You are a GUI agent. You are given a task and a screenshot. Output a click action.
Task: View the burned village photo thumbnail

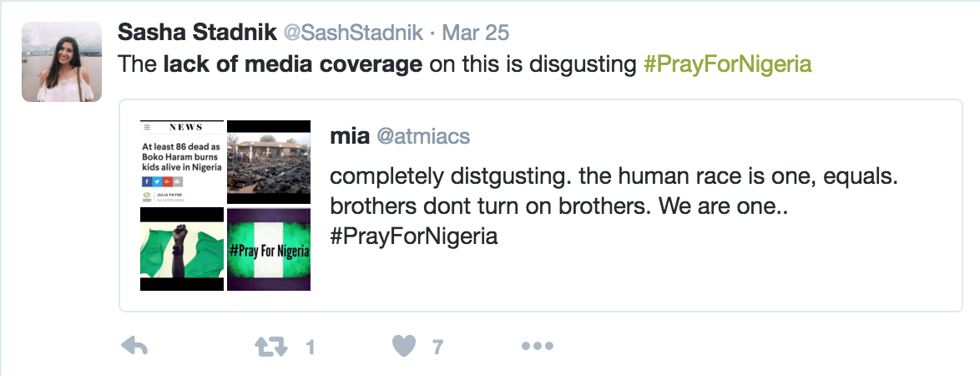pos(269,162)
